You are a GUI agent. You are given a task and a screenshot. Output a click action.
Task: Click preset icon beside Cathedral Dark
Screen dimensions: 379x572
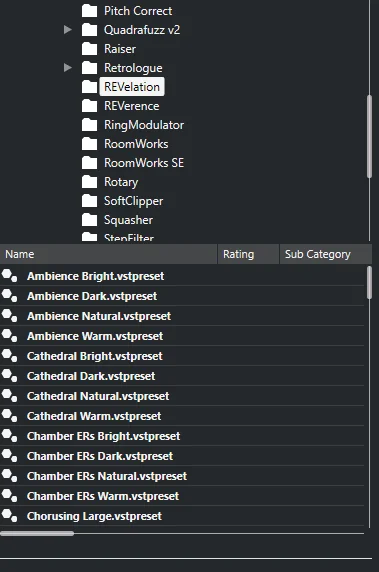[x=9, y=376]
